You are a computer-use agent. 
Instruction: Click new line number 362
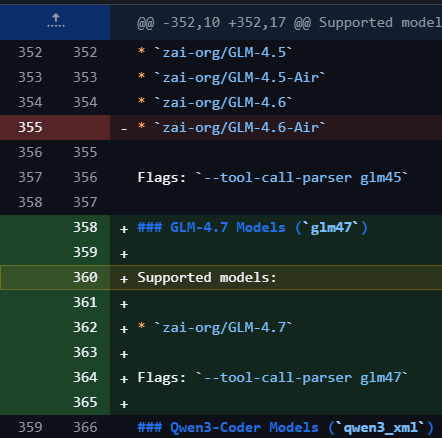pyautogui.click(x=85, y=327)
